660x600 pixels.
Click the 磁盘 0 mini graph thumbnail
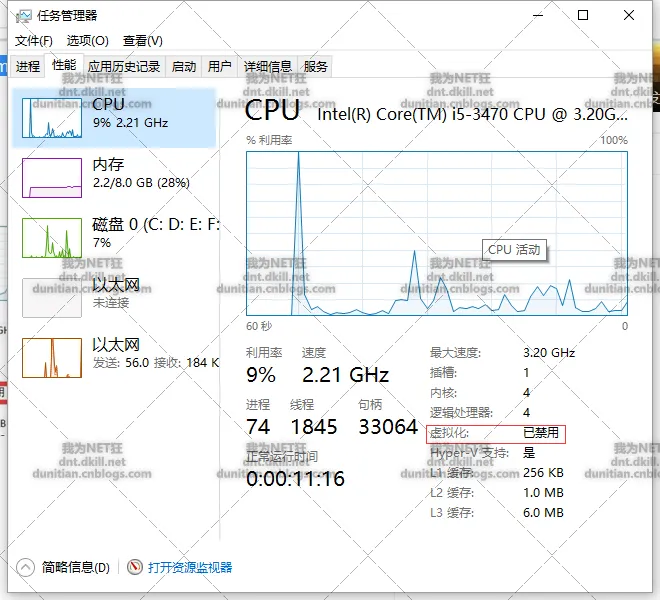pyautogui.click(x=52, y=238)
